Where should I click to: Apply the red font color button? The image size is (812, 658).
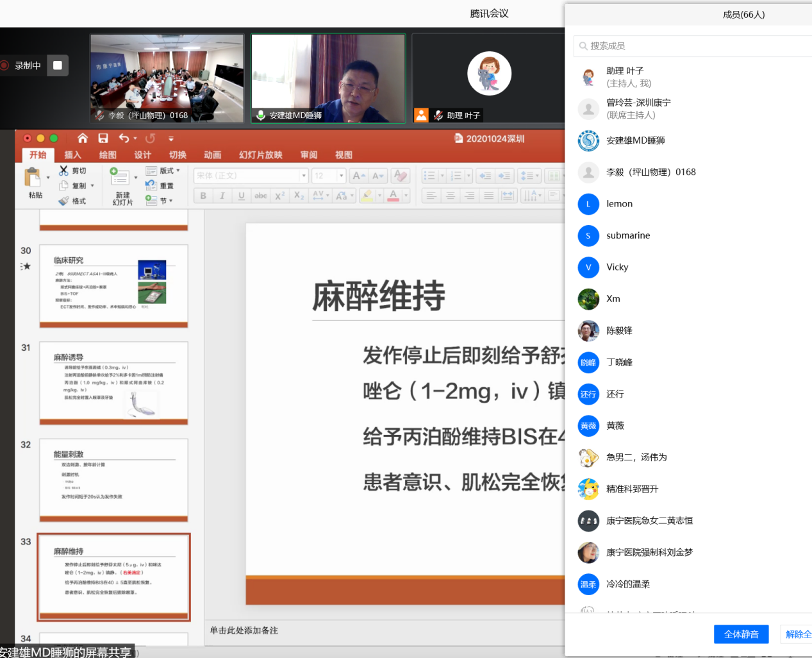pyautogui.click(x=394, y=196)
